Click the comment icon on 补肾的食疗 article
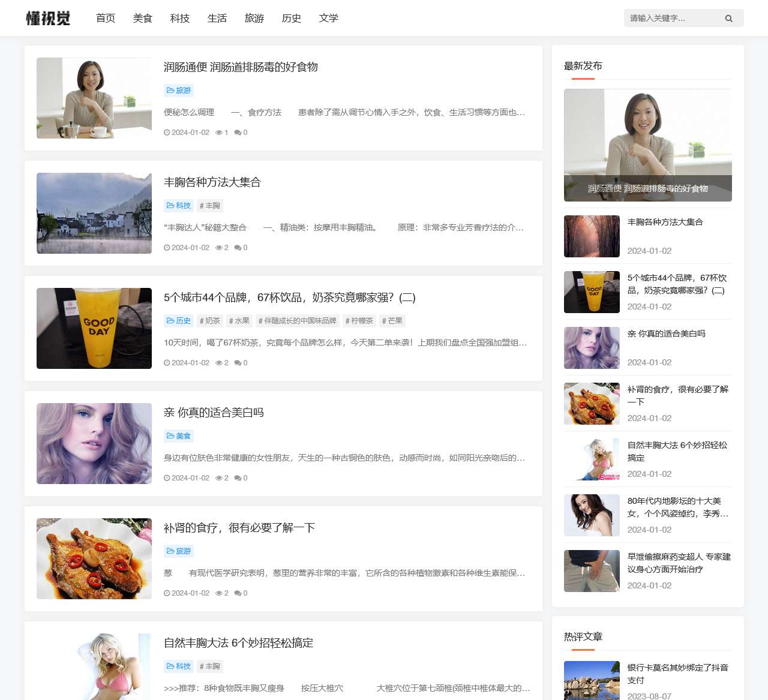 click(x=238, y=593)
